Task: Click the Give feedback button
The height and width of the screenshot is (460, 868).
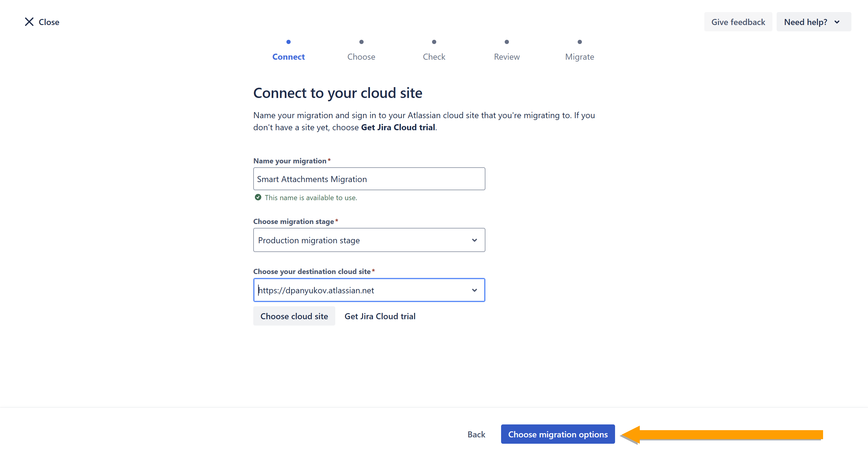Action: (738, 22)
